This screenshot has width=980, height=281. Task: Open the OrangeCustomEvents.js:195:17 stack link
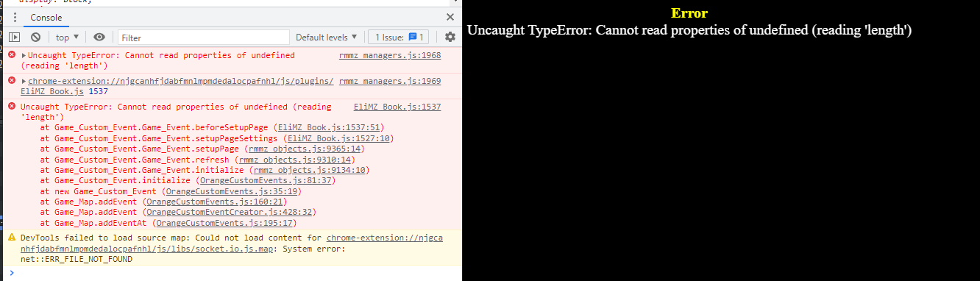224,223
